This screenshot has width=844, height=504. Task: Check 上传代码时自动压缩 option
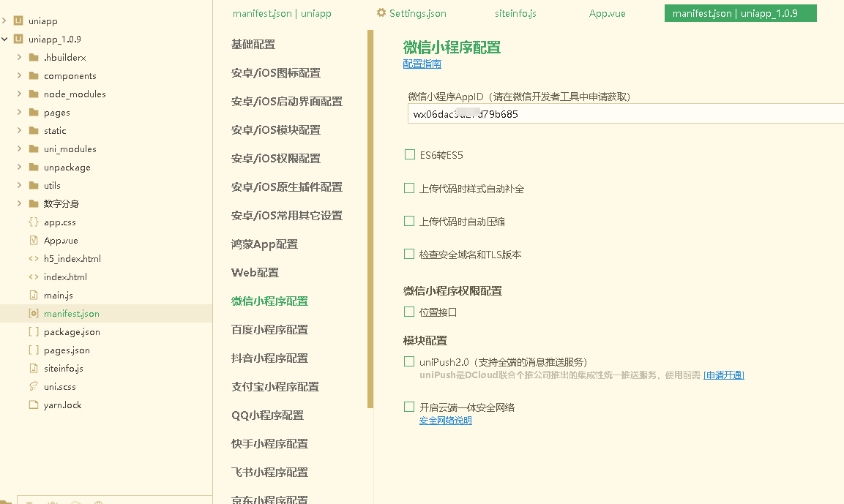pos(409,221)
